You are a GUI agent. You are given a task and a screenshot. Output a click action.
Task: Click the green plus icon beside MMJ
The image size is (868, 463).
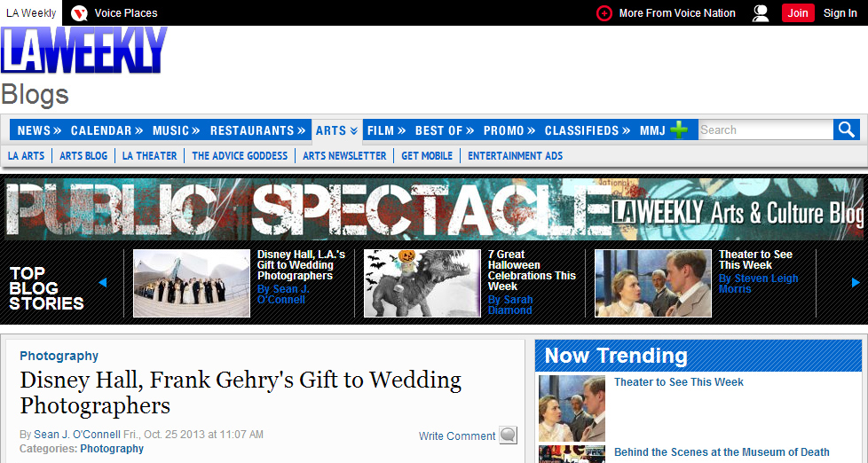coord(679,130)
